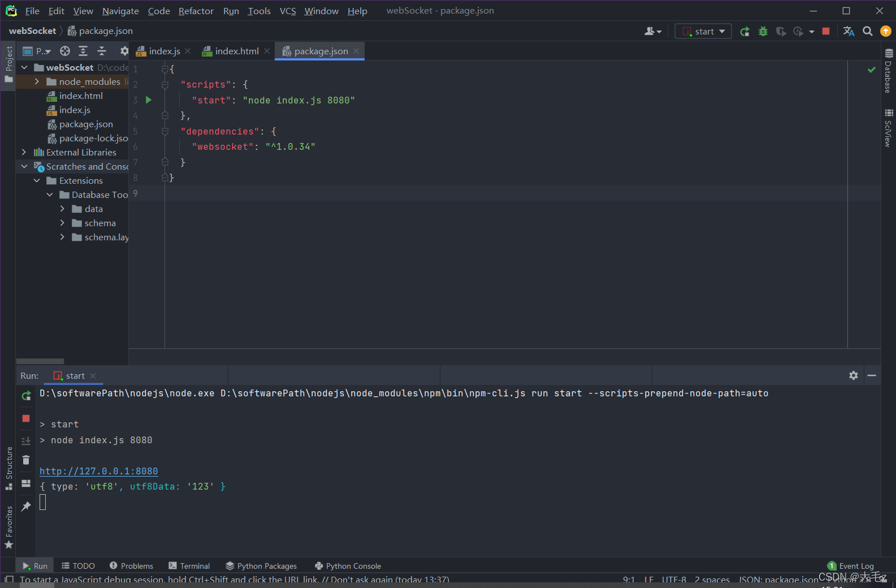The height and width of the screenshot is (588, 896).
Task: Open the start run configuration dropdown
Action: pos(703,32)
